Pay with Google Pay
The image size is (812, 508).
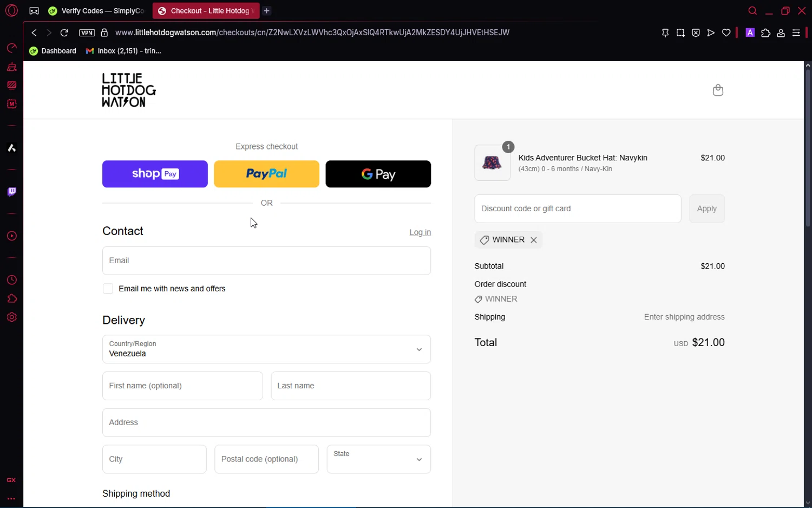pos(378,174)
